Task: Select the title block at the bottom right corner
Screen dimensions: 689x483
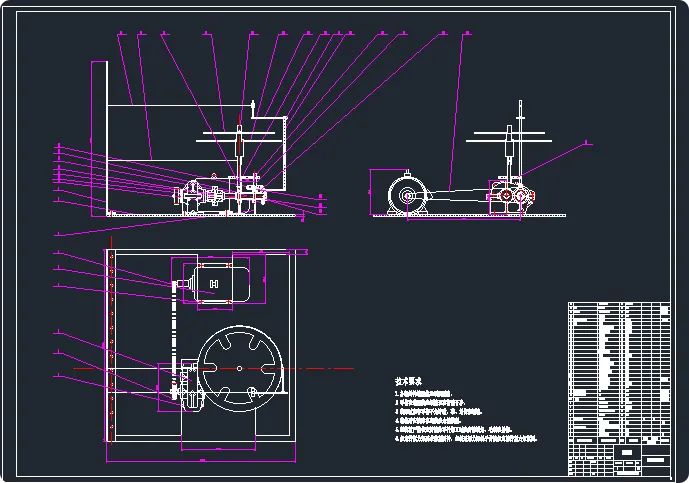Action: (619, 460)
